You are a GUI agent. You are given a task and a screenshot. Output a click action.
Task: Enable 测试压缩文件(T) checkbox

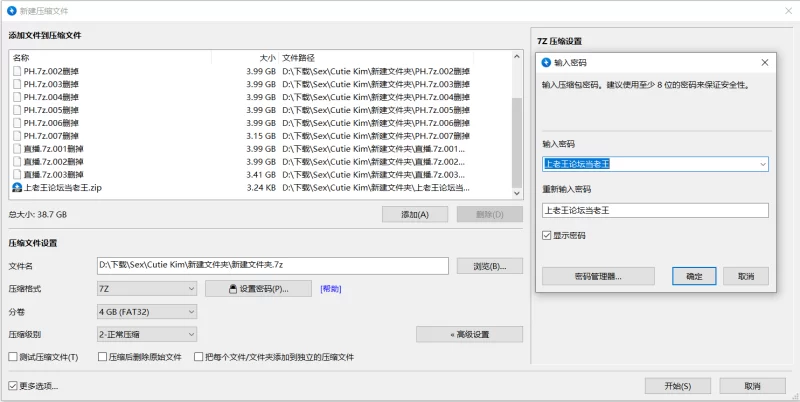coord(13,357)
